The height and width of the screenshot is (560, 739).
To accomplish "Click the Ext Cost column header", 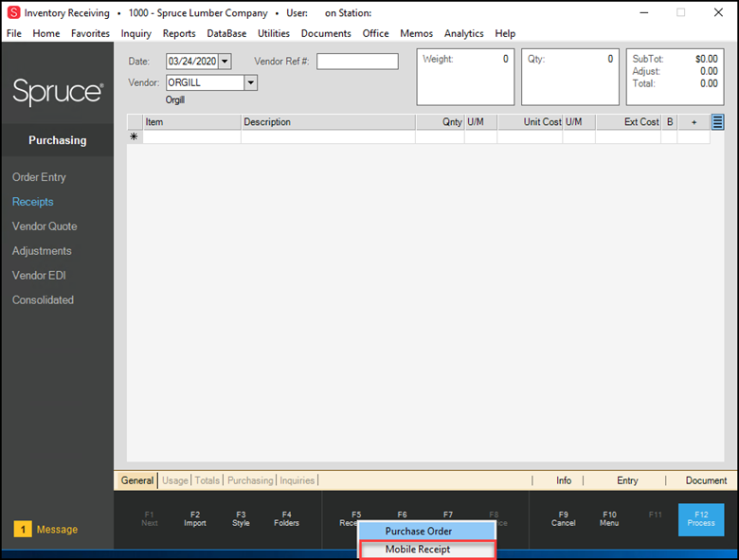I will click(x=629, y=122).
